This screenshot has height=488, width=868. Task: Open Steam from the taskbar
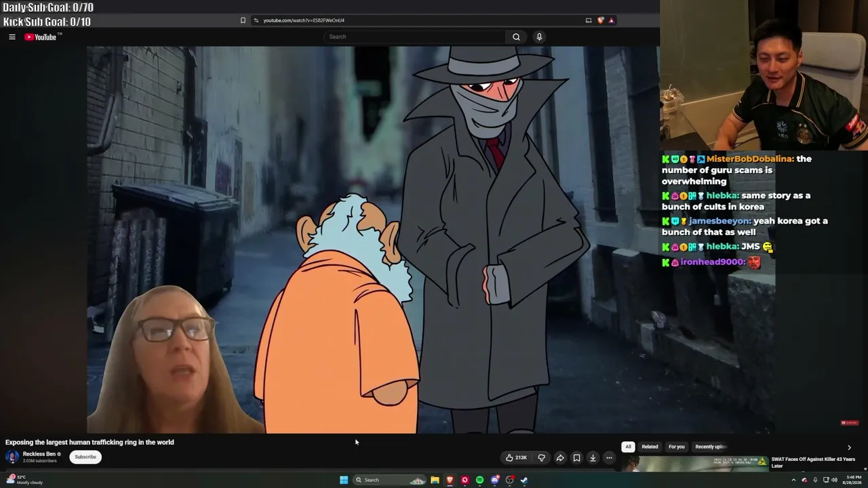525,480
